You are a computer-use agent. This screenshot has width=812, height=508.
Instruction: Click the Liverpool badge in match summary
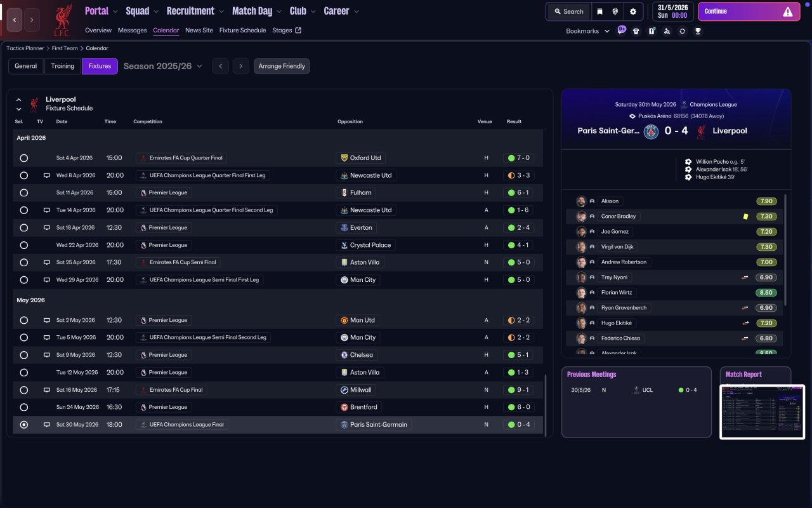click(x=701, y=131)
